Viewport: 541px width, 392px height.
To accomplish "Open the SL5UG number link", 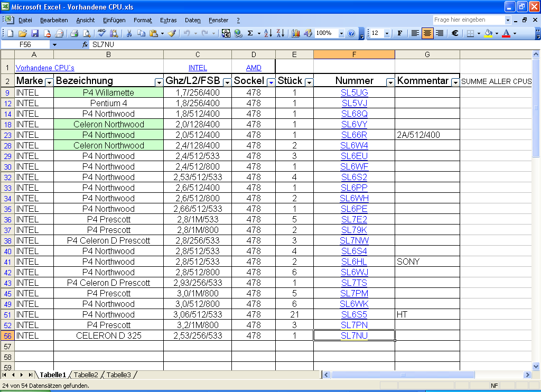I will click(355, 92).
